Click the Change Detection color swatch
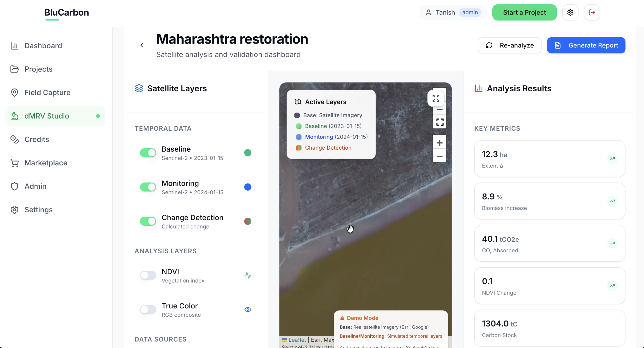Screen dimensions: 644x348 [248, 221]
